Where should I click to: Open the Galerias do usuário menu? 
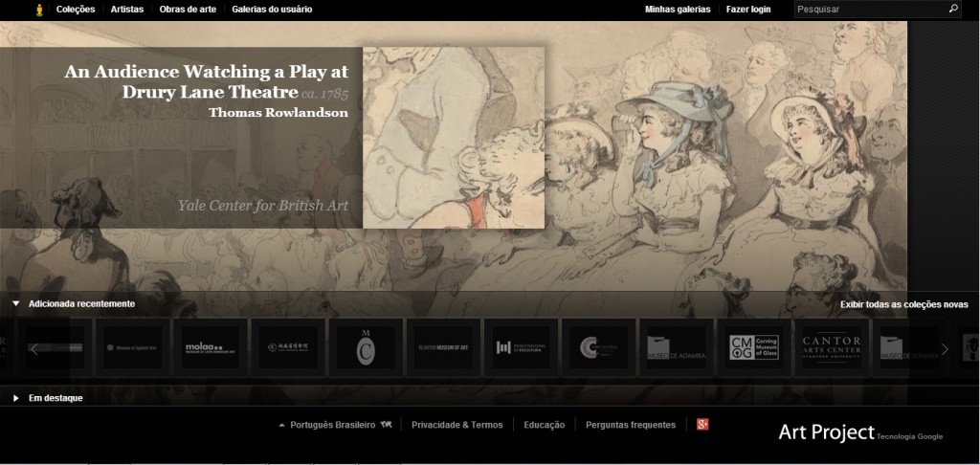272,10
